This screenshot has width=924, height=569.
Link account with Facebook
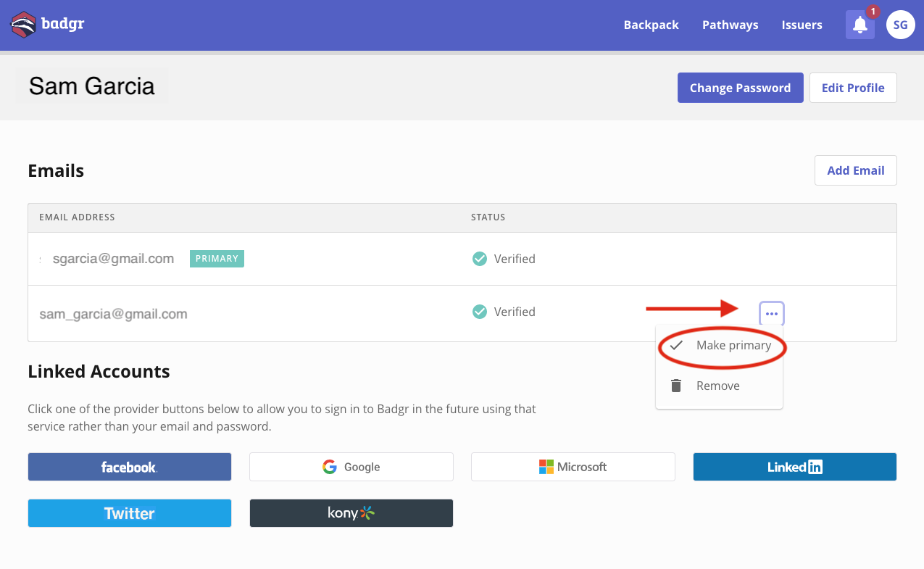(130, 467)
